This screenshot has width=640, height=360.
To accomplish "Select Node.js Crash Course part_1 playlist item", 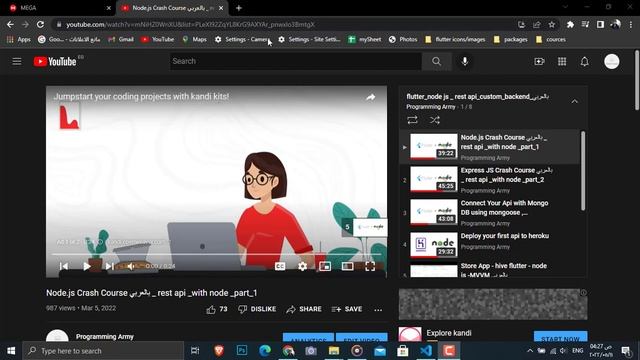I will (x=489, y=147).
